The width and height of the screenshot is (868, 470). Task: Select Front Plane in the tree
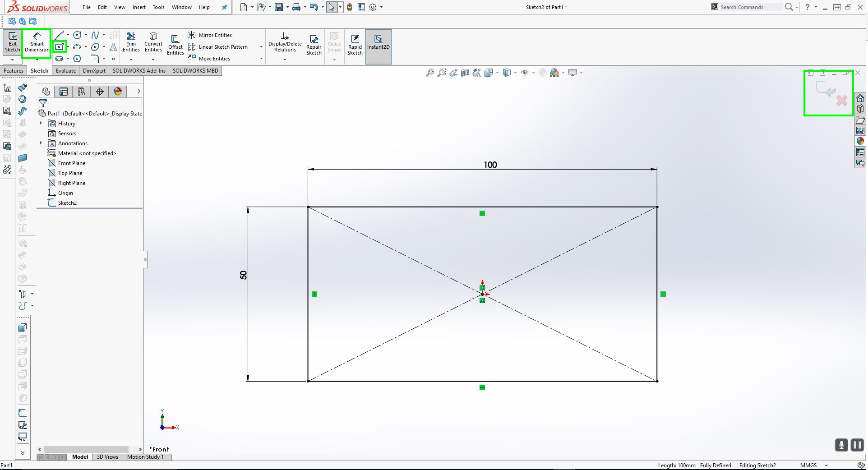click(x=67, y=163)
